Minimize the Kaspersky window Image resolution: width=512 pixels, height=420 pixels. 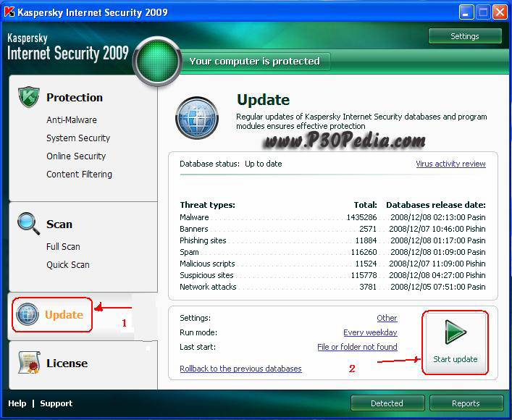point(466,12)
